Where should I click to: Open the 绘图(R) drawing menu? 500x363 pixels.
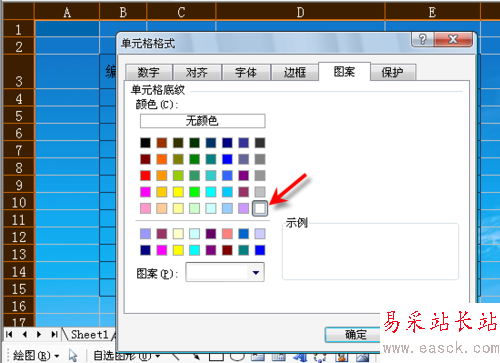click(x=36, y=356)
